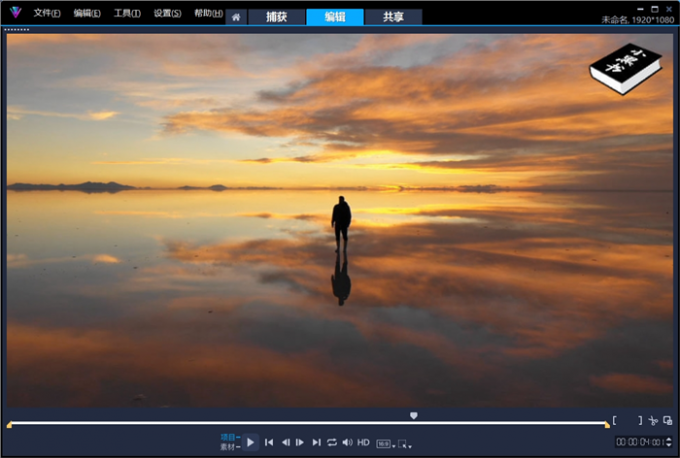Screen dimensions: 680x458
Task: Open the system volume control
Action: tap(347, 442)
